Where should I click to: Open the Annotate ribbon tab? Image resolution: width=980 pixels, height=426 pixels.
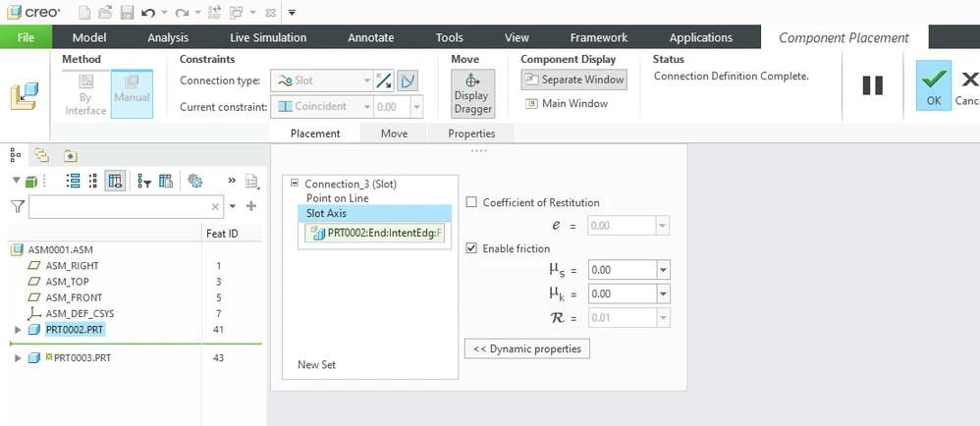point(371,37)
